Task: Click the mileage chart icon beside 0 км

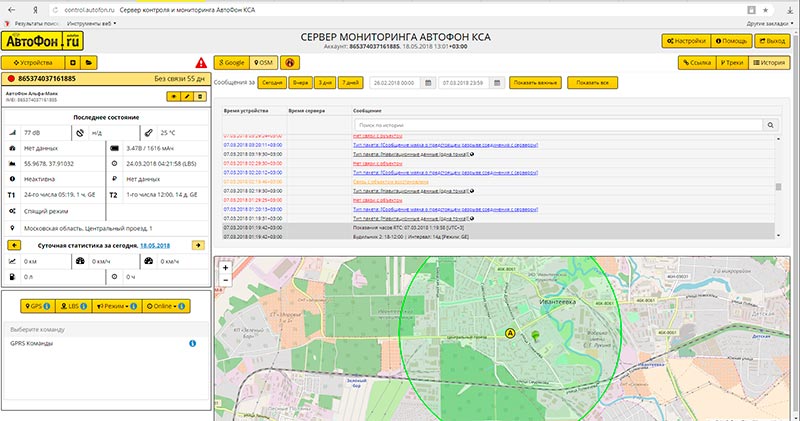Action: [x=12, y=261]
